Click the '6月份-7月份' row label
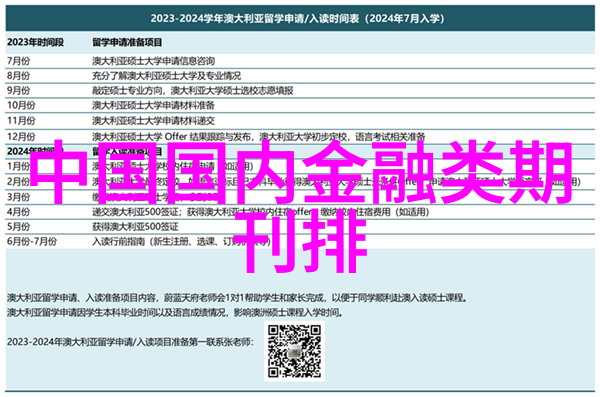Screen dimensions: 600x397 point(32,242)
